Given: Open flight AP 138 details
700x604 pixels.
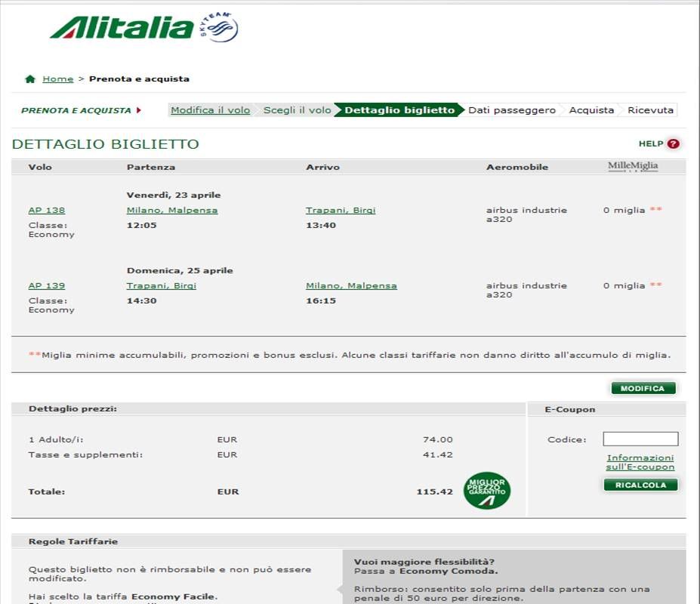Looking at the screenshot, I should tap(46, 210).
